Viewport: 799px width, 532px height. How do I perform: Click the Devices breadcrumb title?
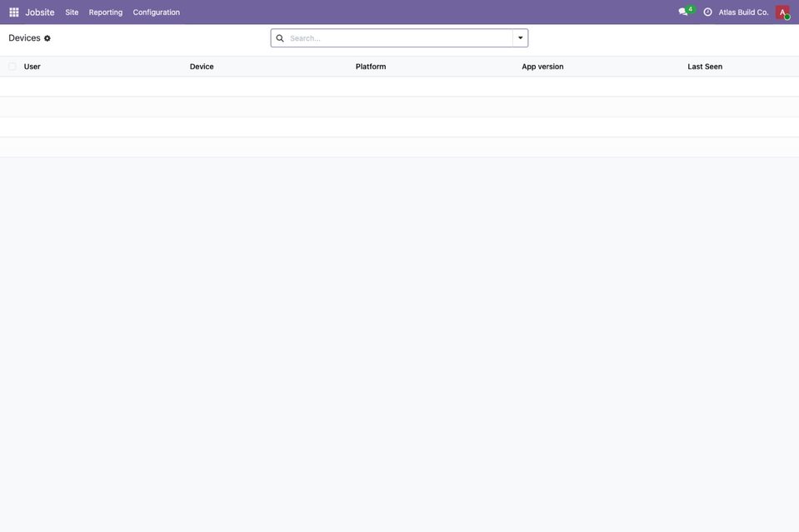[x=24, y=38]
